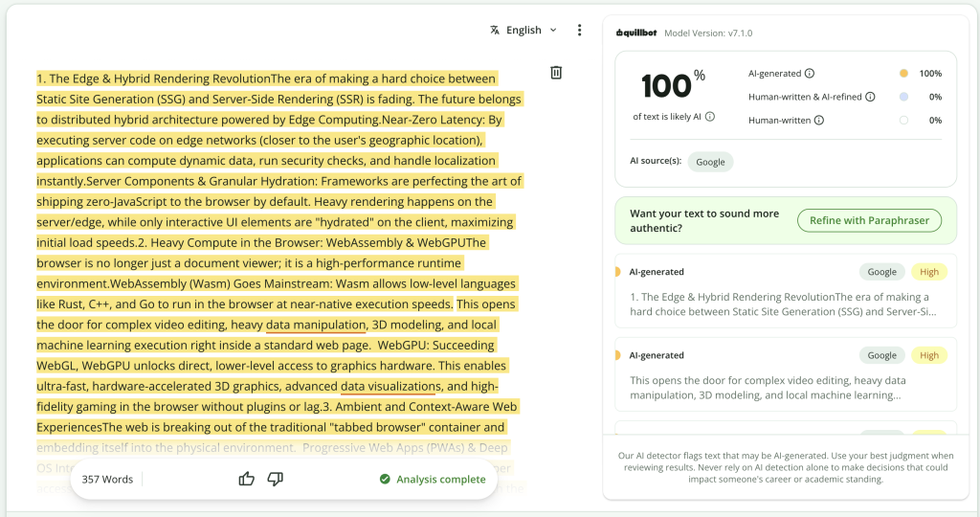Click the white Human-written color dot

click(903, 120)
